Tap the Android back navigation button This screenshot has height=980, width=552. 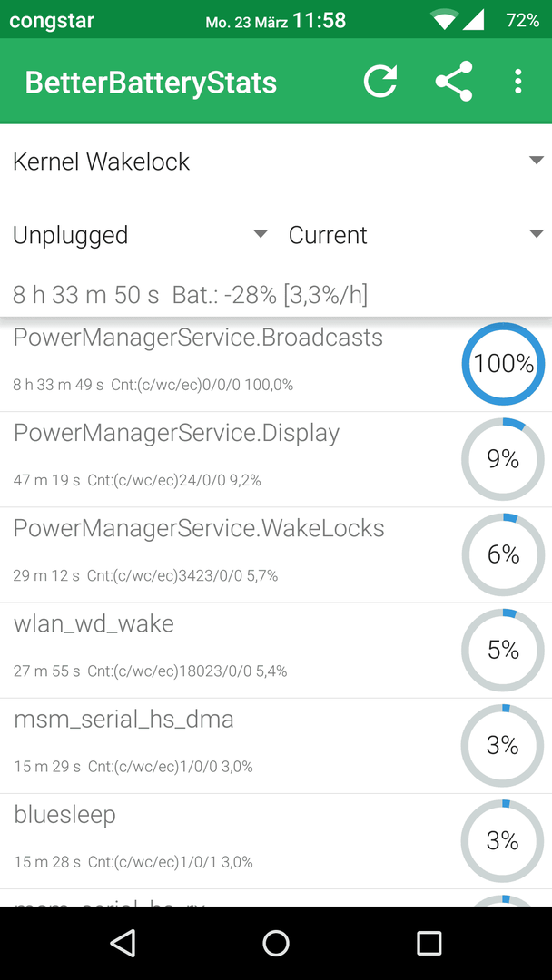tap(123, 943)
